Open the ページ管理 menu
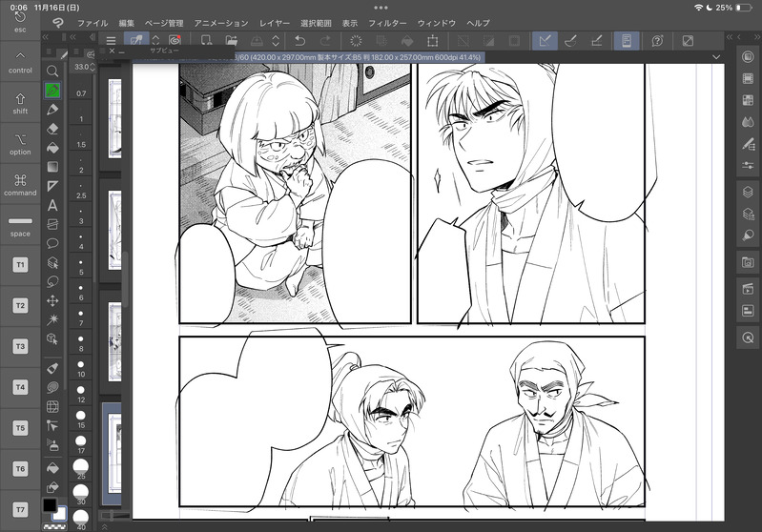Viewport: 762px width, 532px height. point(164,23)
